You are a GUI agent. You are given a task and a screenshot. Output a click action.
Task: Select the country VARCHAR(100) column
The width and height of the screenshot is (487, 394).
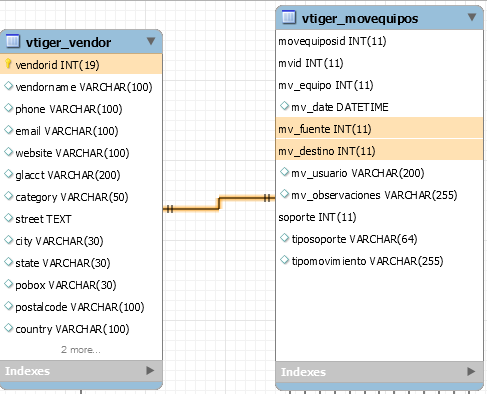point(81,329)
